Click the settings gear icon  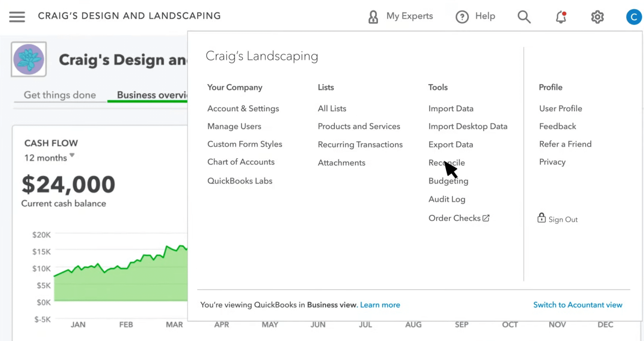click(x=597, y=17)
